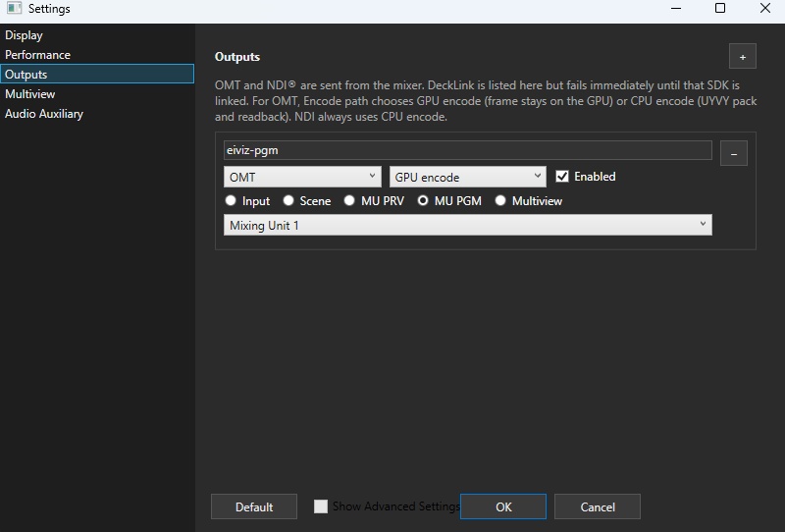The height and width of the screenshot is (532, 785).
Task: Click the Settings window app icon
Action: coord(14,8)
